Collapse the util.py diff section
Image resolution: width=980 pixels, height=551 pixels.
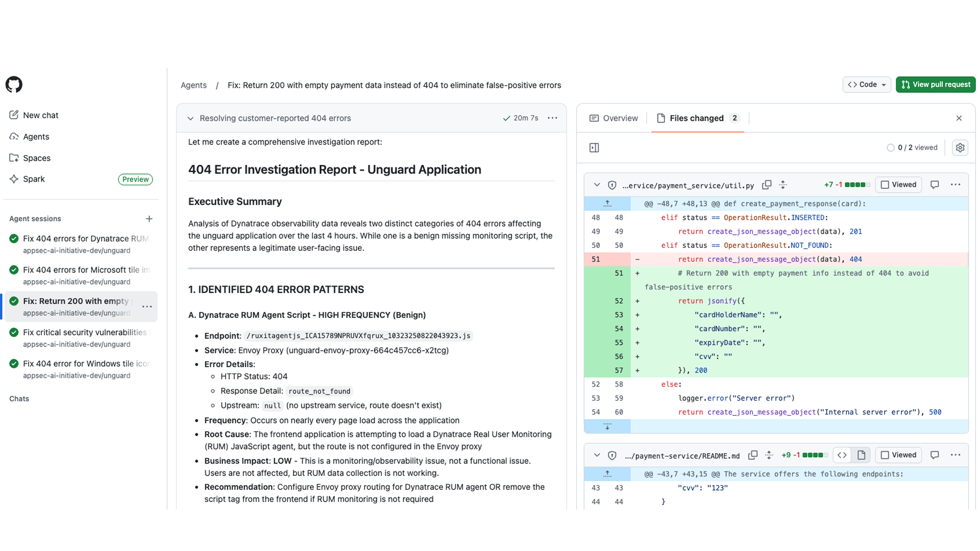point(597,185)
